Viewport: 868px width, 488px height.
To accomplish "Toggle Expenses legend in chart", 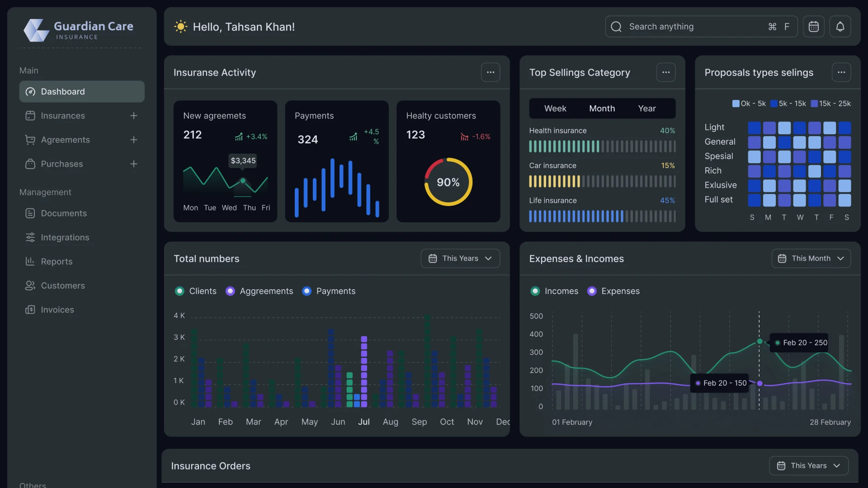I will pyautogui.click(x=591, y=291).
